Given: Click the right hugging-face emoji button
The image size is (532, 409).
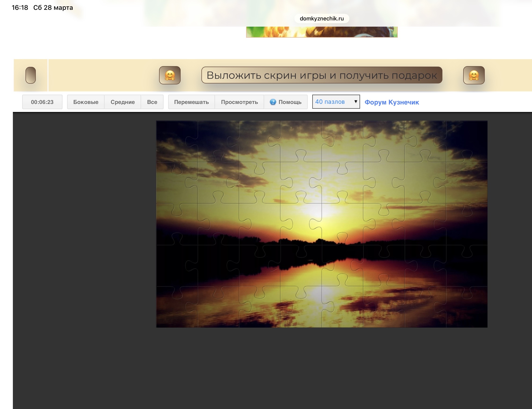Looking at the screenshot, I should pos(474,75).
